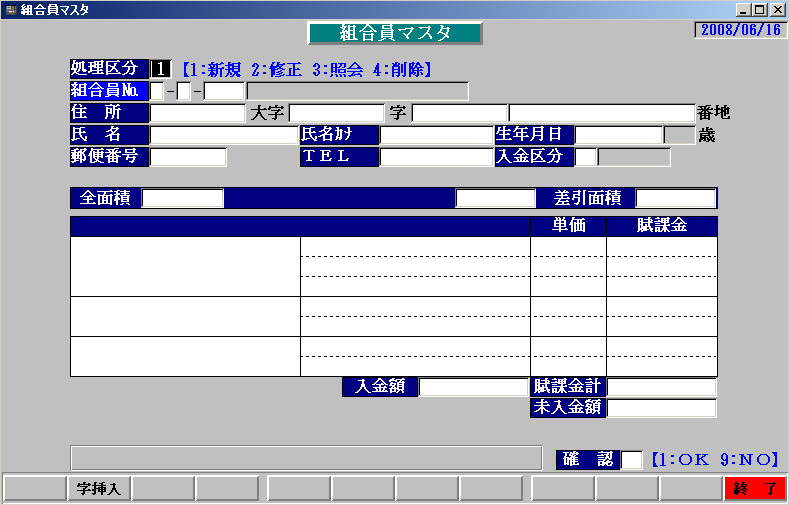Focus the 全面積 input field
Viewport: 790px width, 505px height.
pos(182,198)
